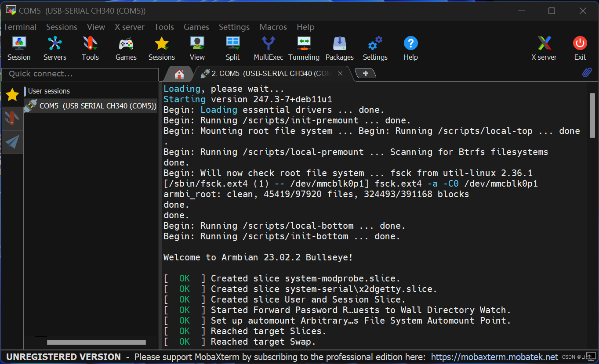Open the Settings gear toolbar icon
The height and width of the screenshot is (364, 599).
click(x=375, y=48)
